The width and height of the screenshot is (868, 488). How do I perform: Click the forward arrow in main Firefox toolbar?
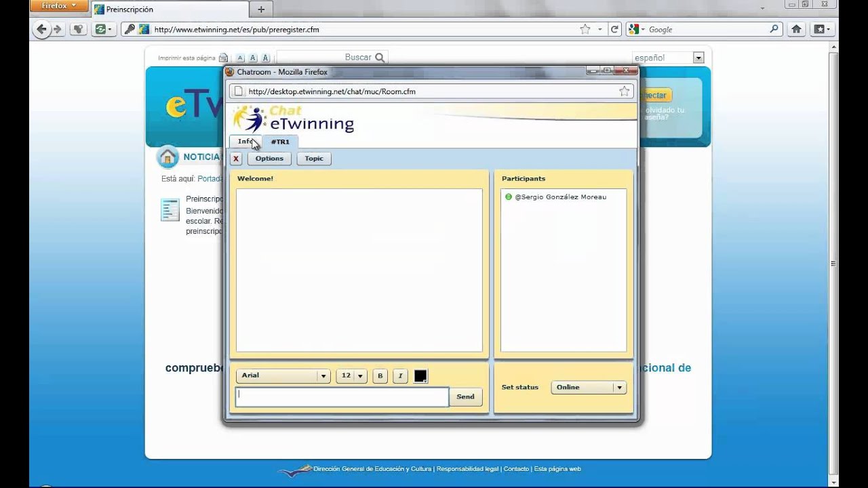click(58, 29)
